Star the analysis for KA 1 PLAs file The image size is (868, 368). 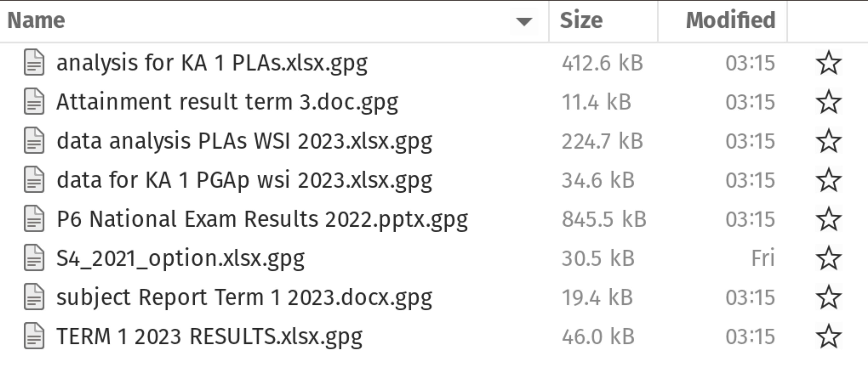pos(829,63)
